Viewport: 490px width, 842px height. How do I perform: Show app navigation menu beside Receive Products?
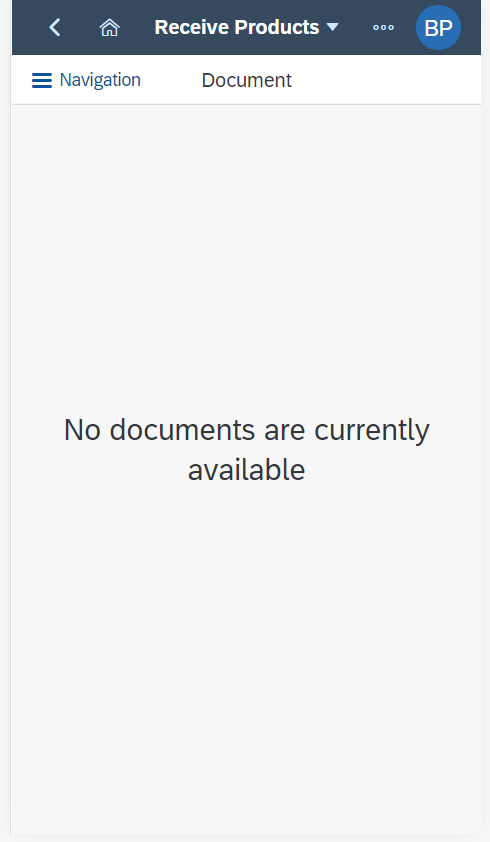(333, 27)
